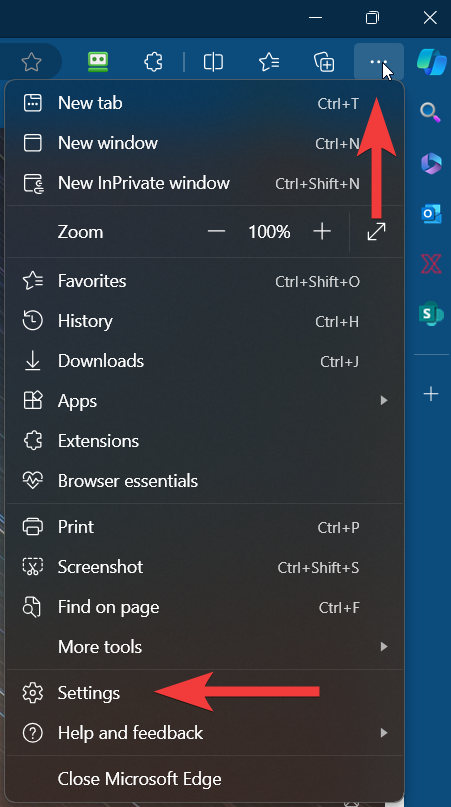Click the plus to customize sidebar

(x=431, y=394)
